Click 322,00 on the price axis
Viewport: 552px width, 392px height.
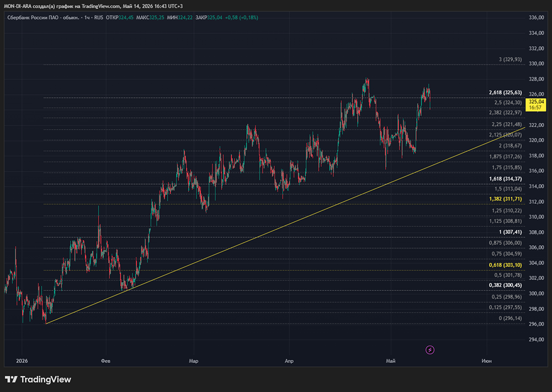pyautogui.click(x=537, y=125)
